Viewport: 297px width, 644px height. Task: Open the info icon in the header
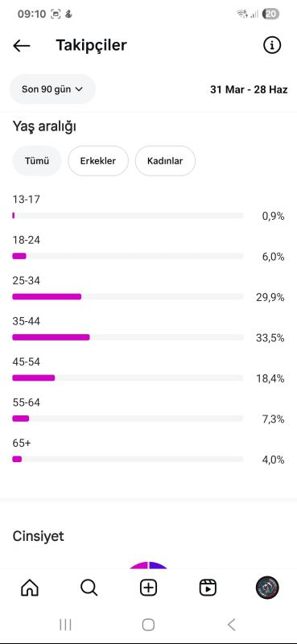click(x=272, y=45)
